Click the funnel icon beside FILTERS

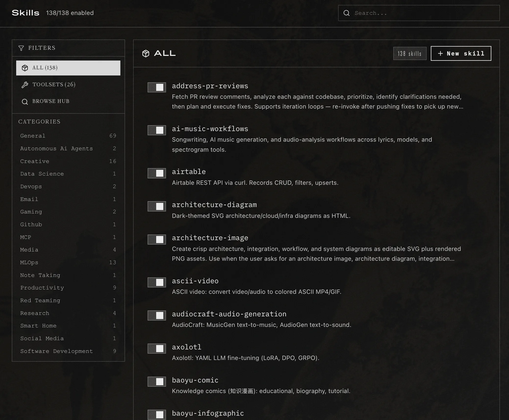(x=21, y=48)
